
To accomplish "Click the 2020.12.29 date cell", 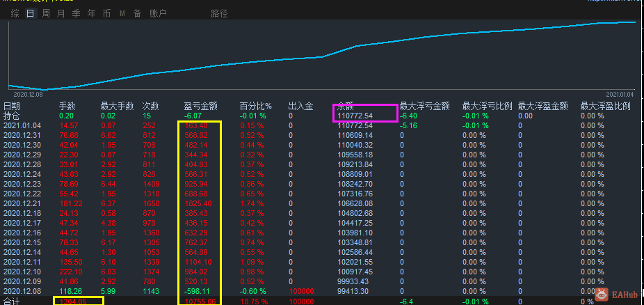I will [21, 155].
